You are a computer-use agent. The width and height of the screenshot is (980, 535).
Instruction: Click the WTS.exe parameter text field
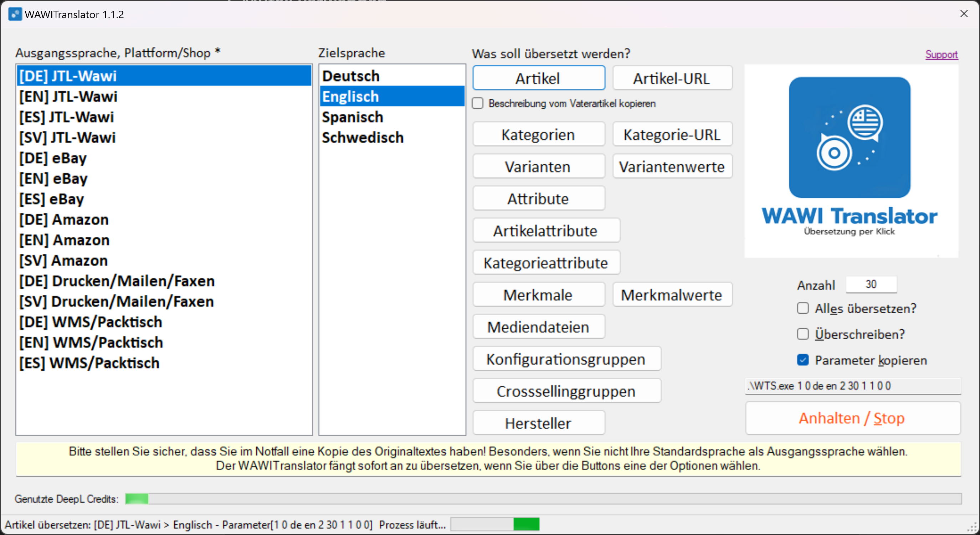point(853,386)
